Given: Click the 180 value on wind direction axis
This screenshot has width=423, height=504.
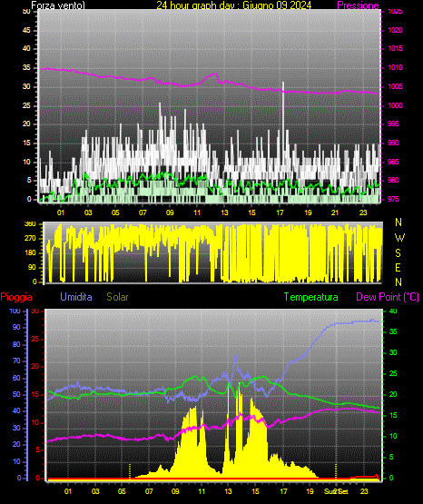Looking at the screenshot, I should [30, 253].
